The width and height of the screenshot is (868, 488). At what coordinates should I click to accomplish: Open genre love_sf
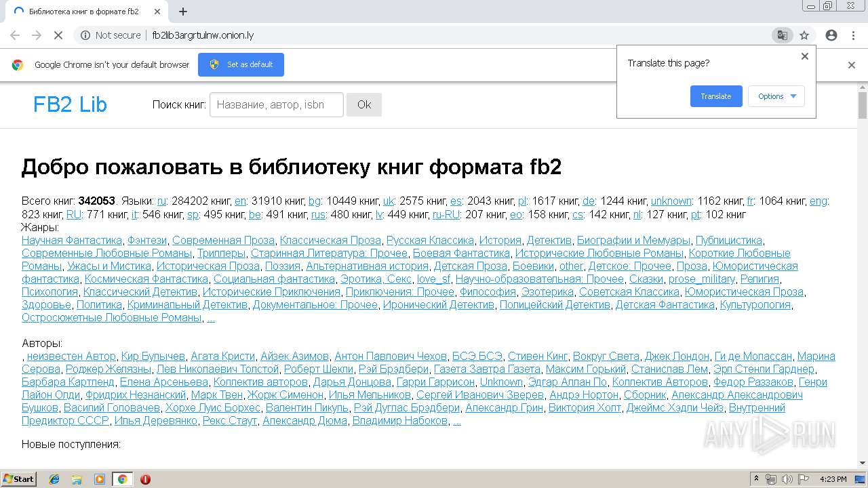click(433, 279)
